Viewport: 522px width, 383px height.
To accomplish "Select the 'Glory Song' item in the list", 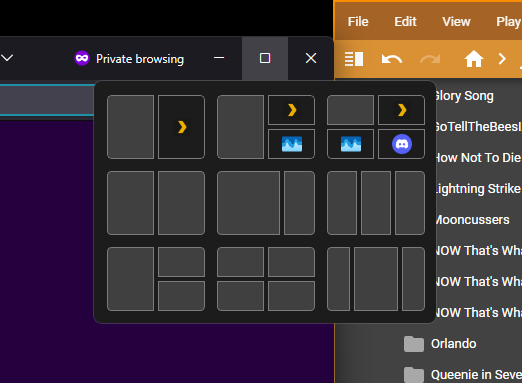I will [465, 96].
